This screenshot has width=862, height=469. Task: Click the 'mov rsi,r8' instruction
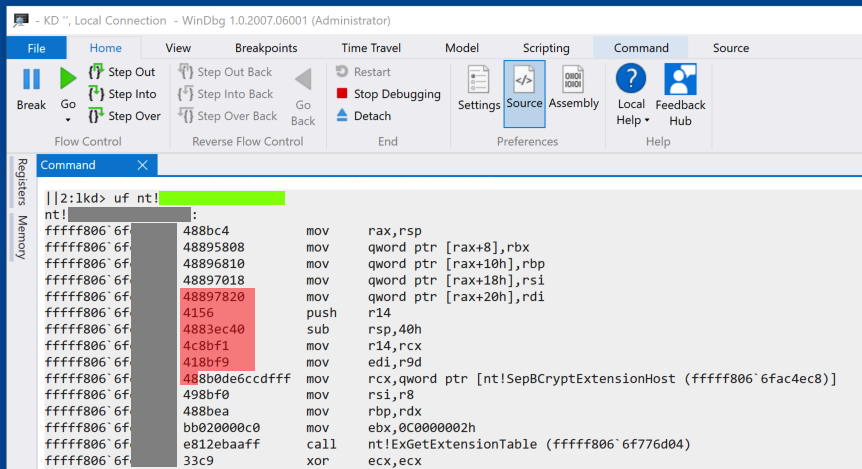[360, 395]
